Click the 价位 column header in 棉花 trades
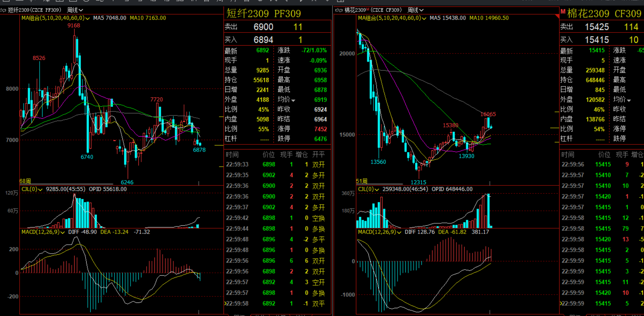 pos(604,154)
